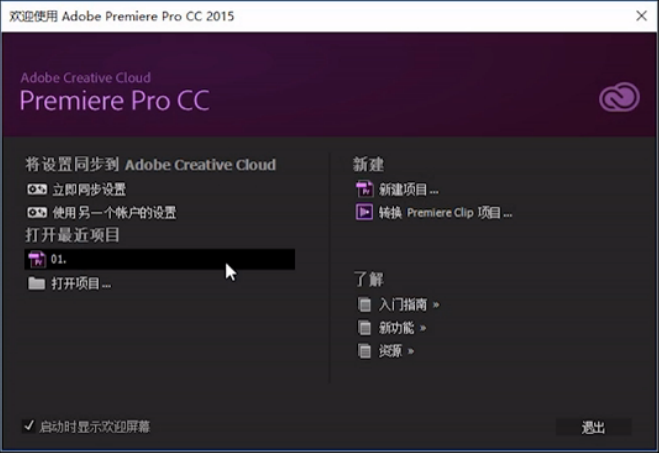
Task: Select 使用另一个帐户的设置 link
Action: tap(114, 213)
